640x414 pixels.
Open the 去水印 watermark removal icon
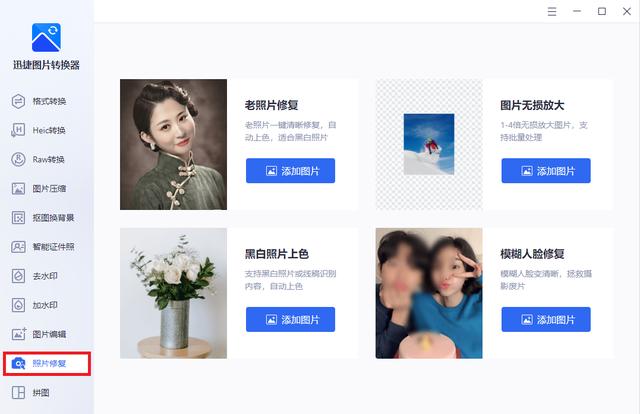pos(18,276)
